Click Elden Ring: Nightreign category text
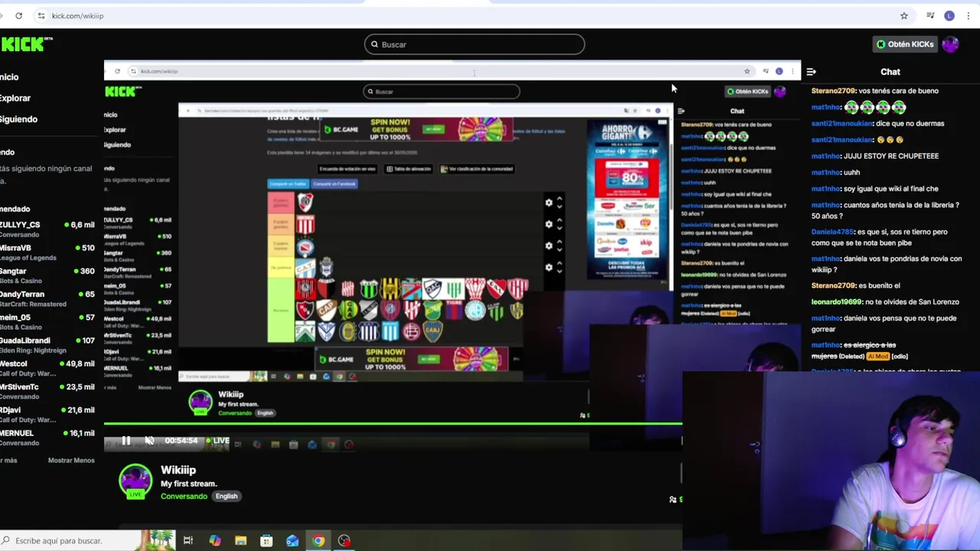Screen dimensions: 980x551 [x=33, y=350]
